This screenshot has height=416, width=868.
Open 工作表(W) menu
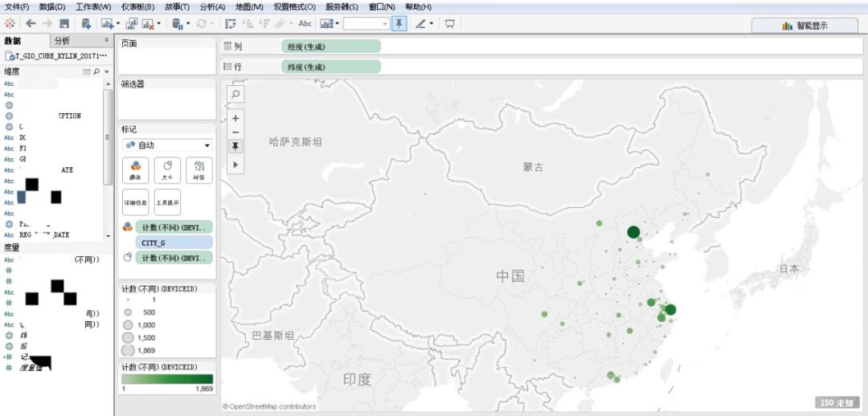pyautogui.click(x=93, y=7)
